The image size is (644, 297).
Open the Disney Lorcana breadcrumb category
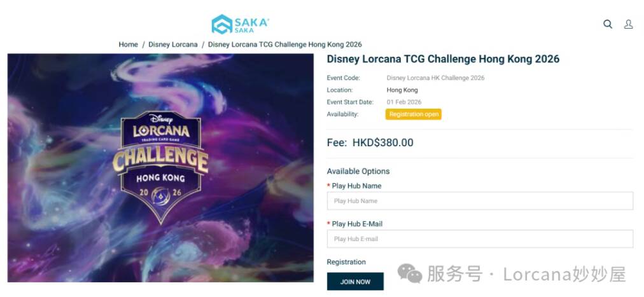point(173,45)
